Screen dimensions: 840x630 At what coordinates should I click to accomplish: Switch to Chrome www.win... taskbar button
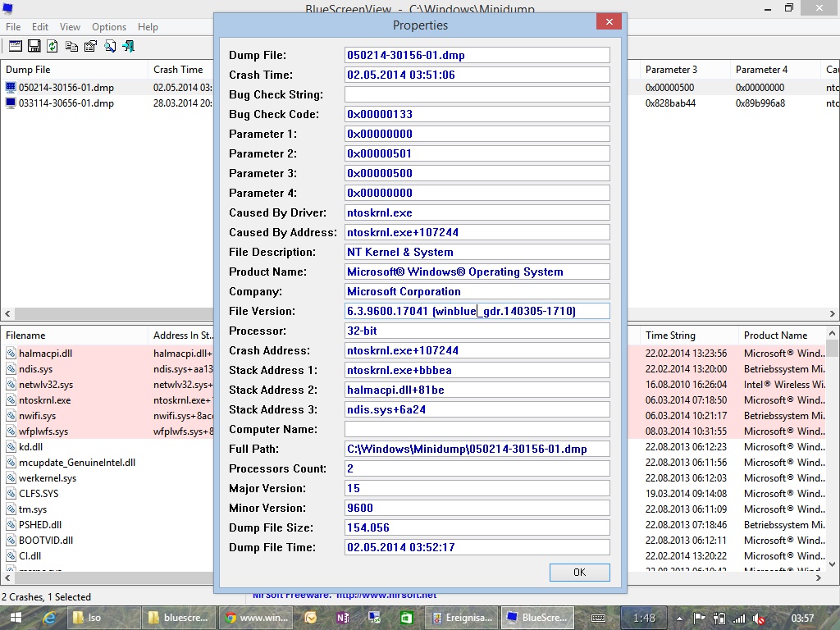(x=257, y=618)
